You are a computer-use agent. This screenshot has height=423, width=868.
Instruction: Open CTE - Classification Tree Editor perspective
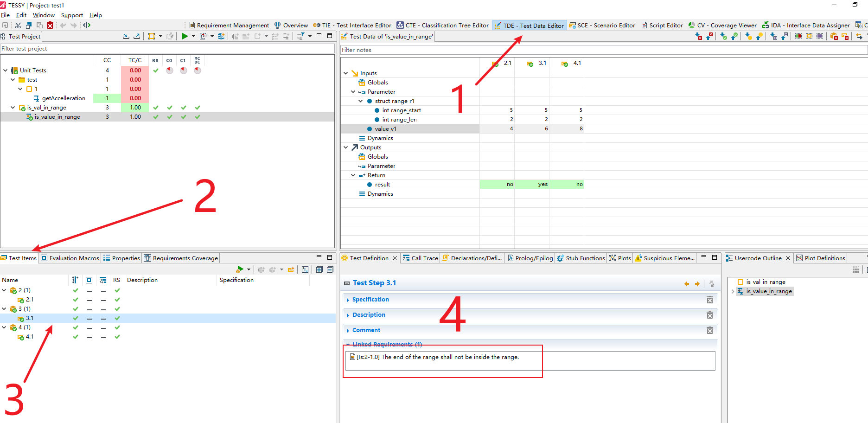443,26
